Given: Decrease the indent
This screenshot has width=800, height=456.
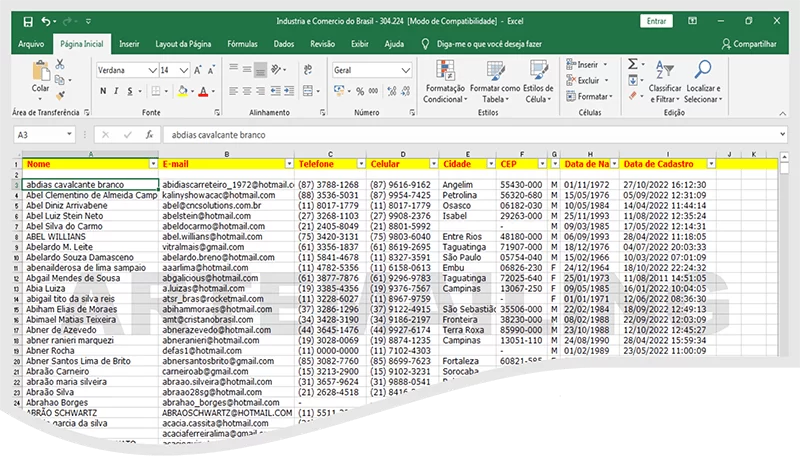Looking at the screenshot, I should 276,91.
